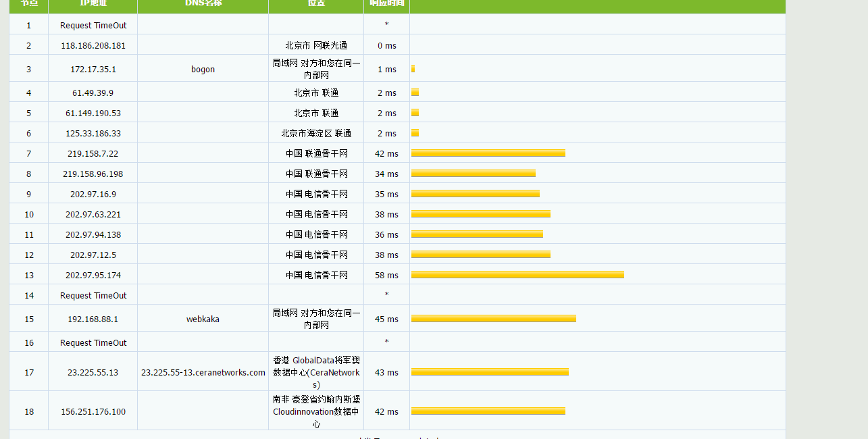
Task: Click Request TimeOut in row 14
Action: coord(93,295)
